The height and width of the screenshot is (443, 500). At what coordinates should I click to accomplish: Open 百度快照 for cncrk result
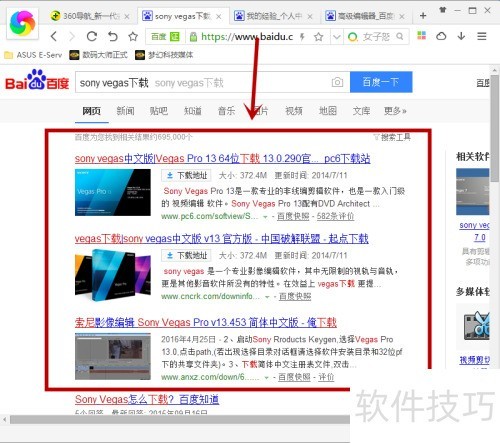click(295, 296)
